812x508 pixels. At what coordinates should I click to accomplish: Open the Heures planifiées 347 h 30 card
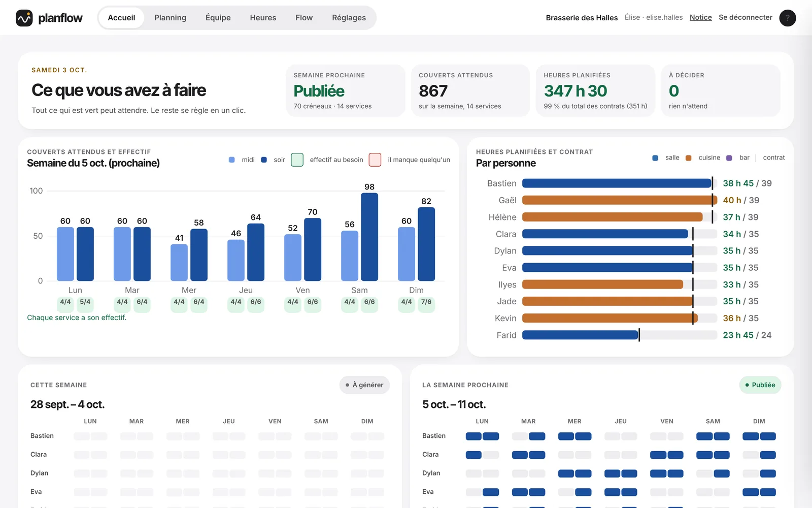tap(595, 91)
